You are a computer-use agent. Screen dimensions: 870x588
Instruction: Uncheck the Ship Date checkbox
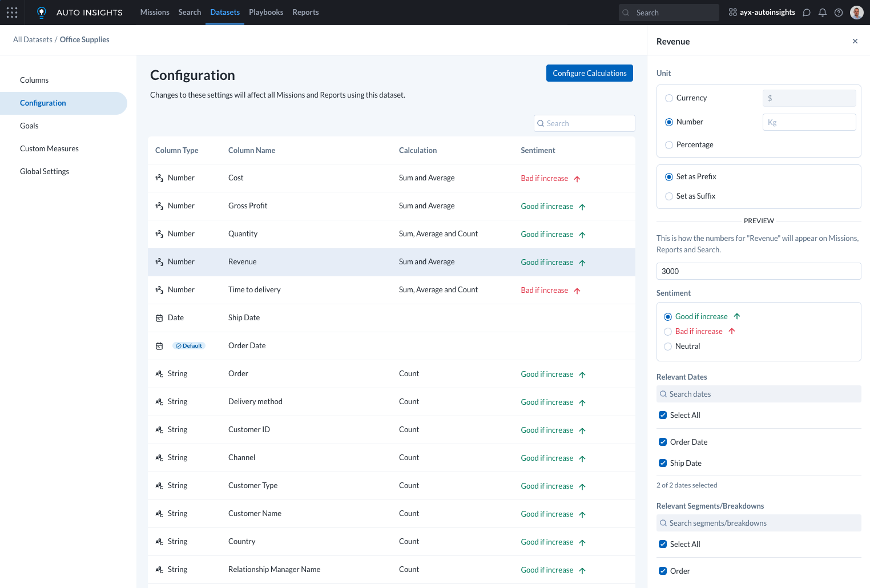pyautogui.click(x=663, y=463)
